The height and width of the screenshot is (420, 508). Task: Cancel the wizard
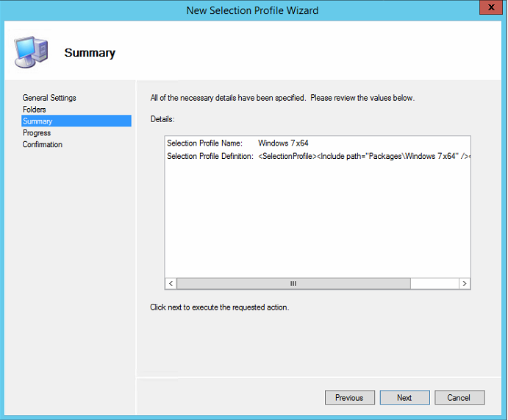tap(458, 397)
